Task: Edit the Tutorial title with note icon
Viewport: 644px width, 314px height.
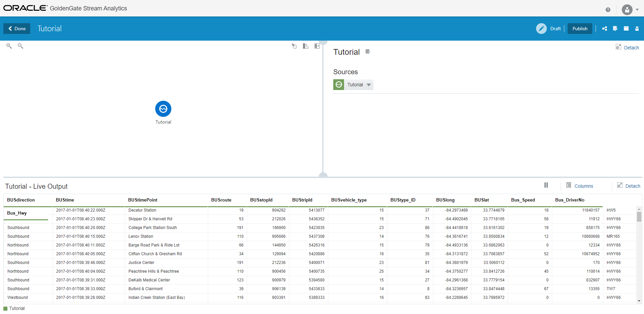Action: click(368, 52)
